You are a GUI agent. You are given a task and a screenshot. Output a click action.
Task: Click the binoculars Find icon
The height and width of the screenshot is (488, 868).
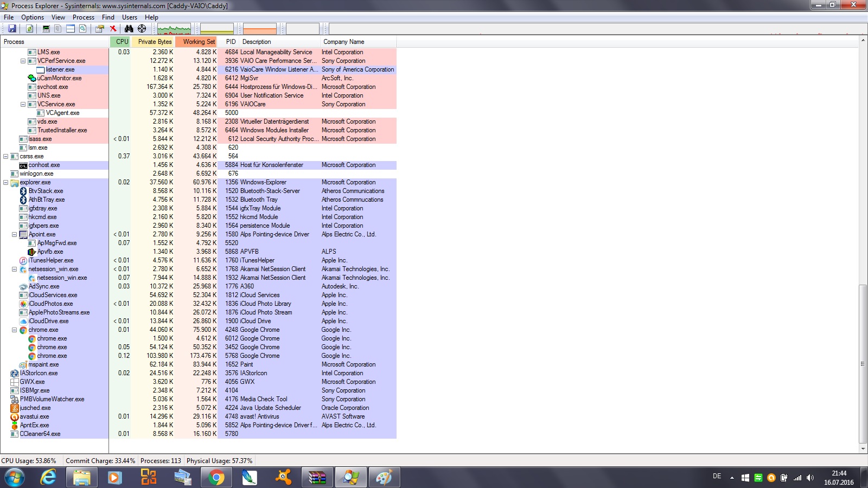[129, 29]
